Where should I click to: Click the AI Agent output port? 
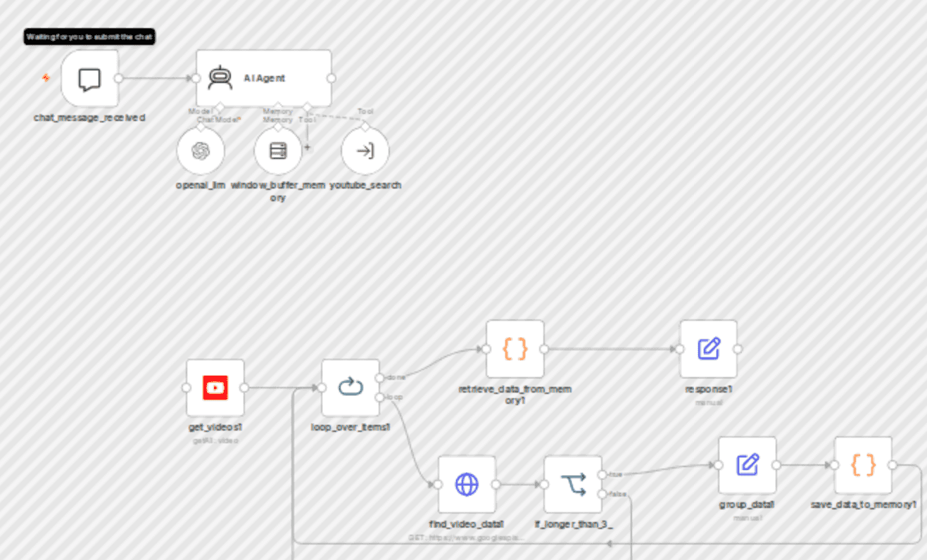coord(332,78)
